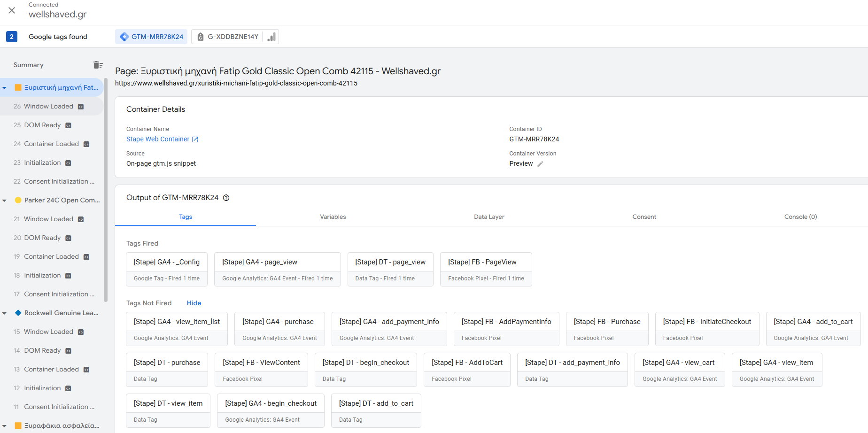Open the [Stape] FB - AddPaymentInfo tag
This screenshot has height=433, width=868.
coord(506,329)
